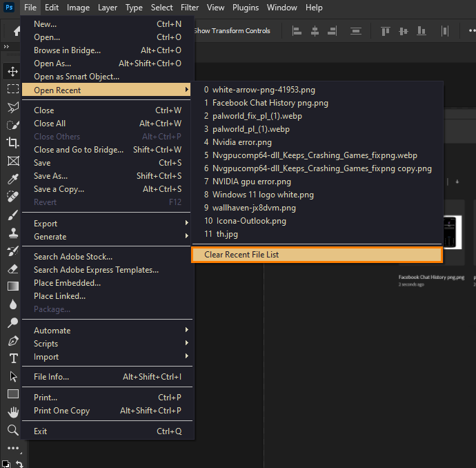Choose Place Embedded... option
Image resolution: width=476 pixels, height=468 pixels.
pyautogui.click(x=106, y=283)
